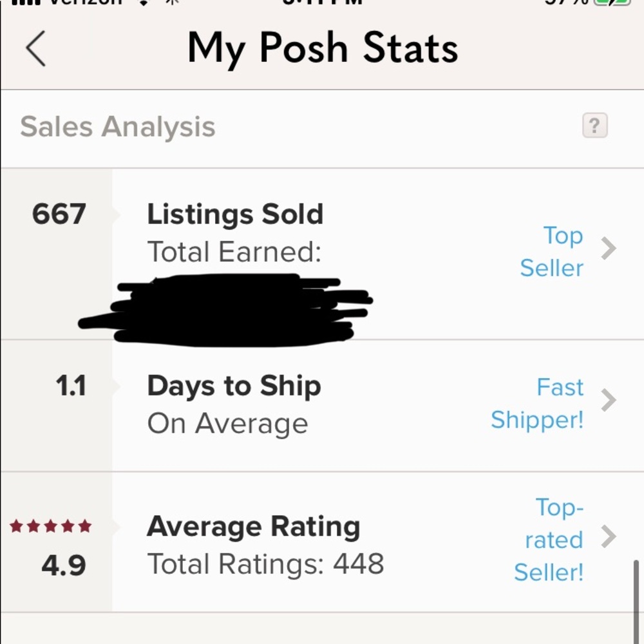Open the Top-rated Seller! link
This screenshot has height=644, width=644.
pos(548,539)
